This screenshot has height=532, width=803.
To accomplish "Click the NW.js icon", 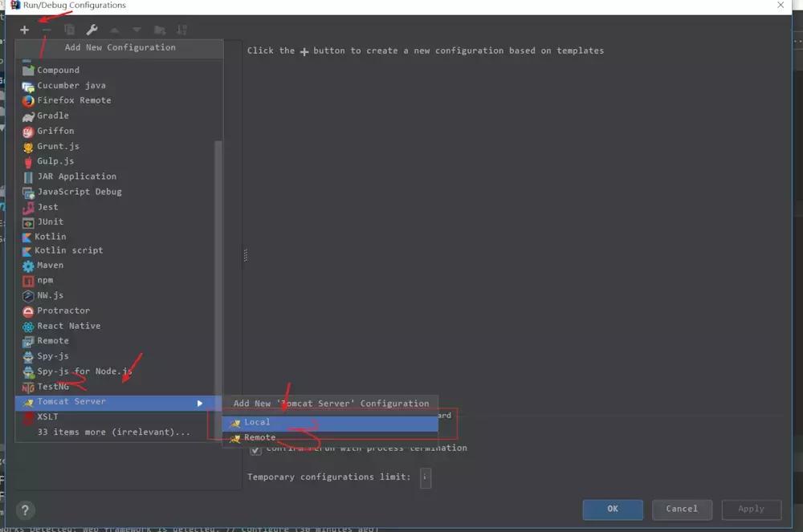I will (28, 295).
